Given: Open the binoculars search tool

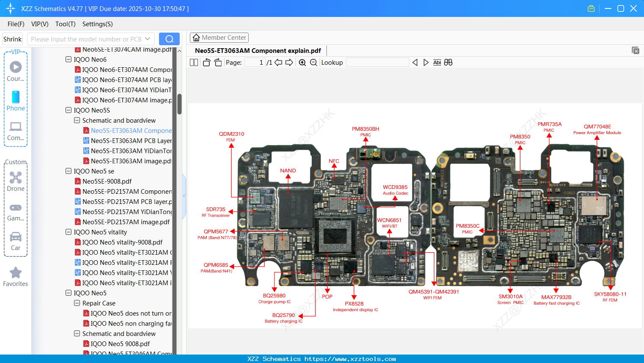Looking at the screenshot, I should coord(448,62).
